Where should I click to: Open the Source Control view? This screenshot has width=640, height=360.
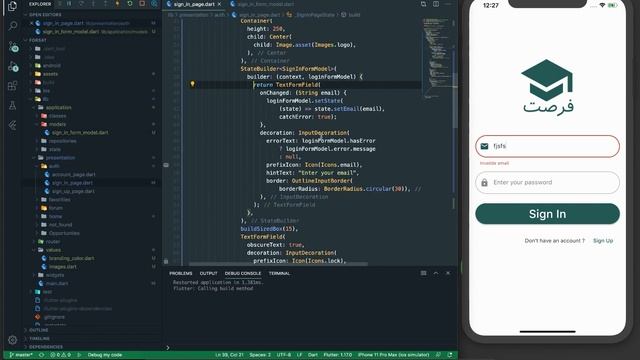click(13, 47)
